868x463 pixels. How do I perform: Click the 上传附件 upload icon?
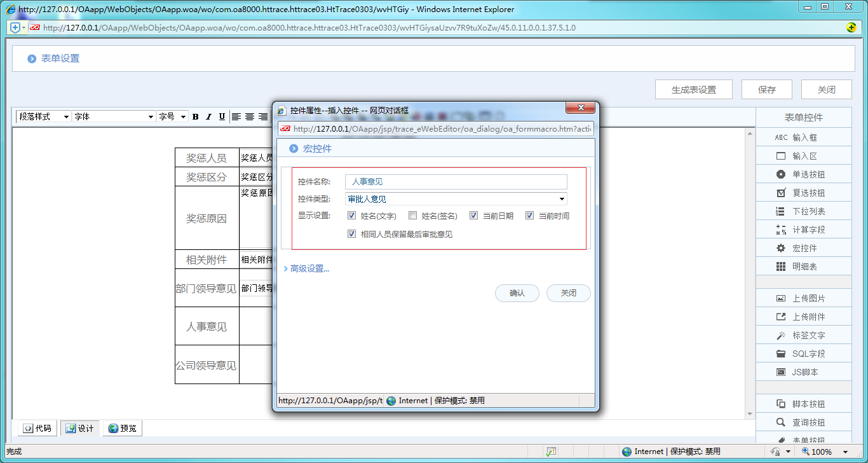click(781, 317)
